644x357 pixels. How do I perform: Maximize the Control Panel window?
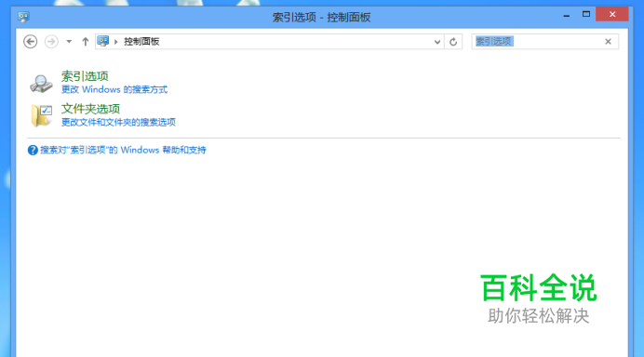586,14
